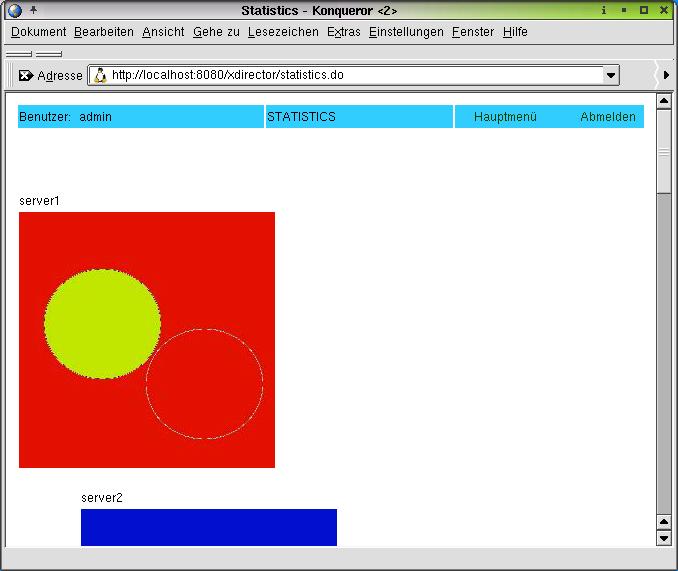Expand the address bar URL history dropdown
678x571 pixels.
coord(611,75)
